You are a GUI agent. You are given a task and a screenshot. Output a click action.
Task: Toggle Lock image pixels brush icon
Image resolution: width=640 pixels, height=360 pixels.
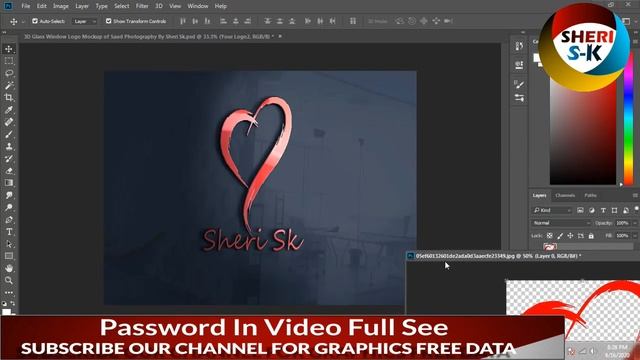tap(560, 236)
